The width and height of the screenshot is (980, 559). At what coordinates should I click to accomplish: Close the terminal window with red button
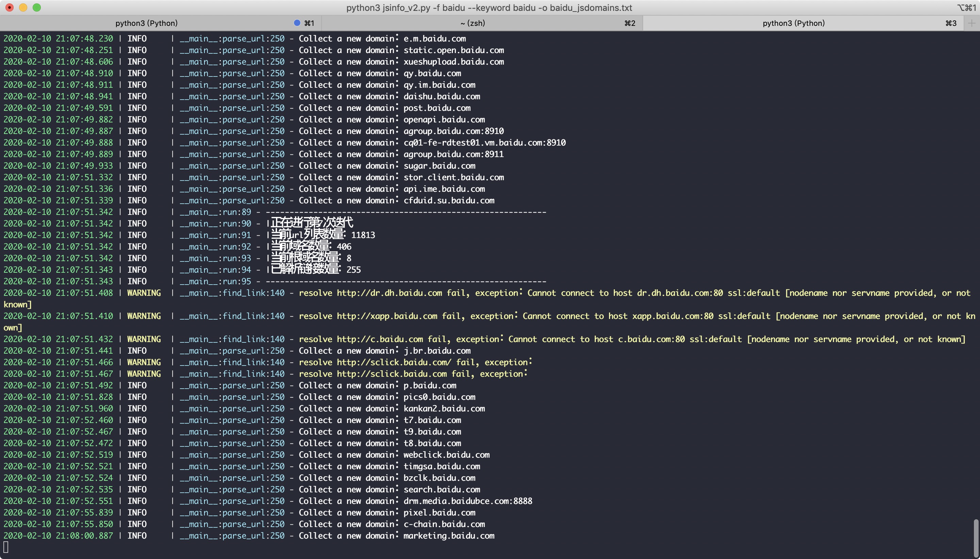(10, 8)
